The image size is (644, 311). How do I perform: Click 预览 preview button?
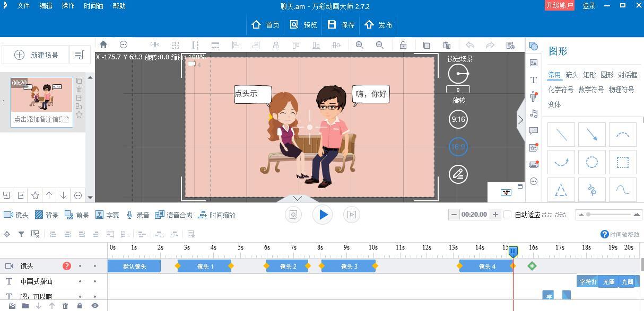pyautogui.click(x=303, y=25)
